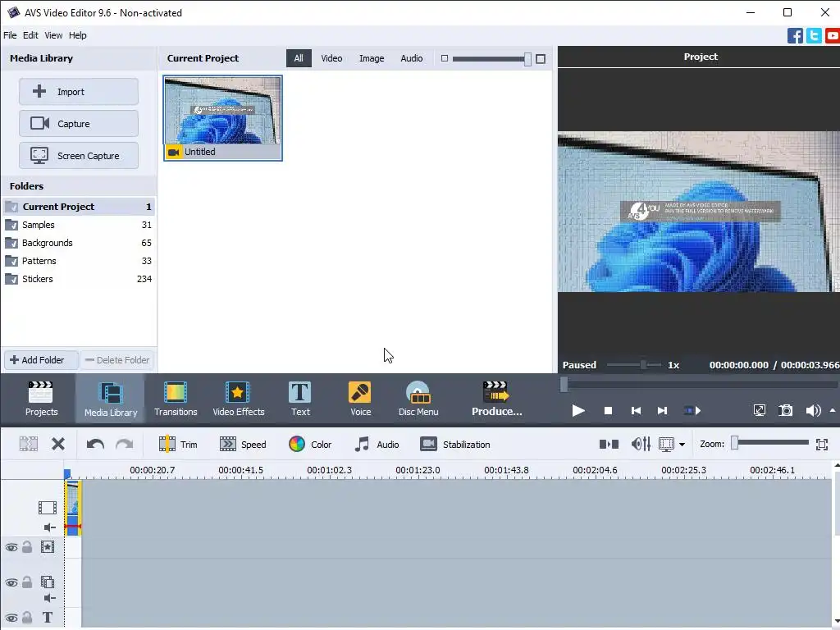
Task: Click Delete Folder
Action: [117, 360]
